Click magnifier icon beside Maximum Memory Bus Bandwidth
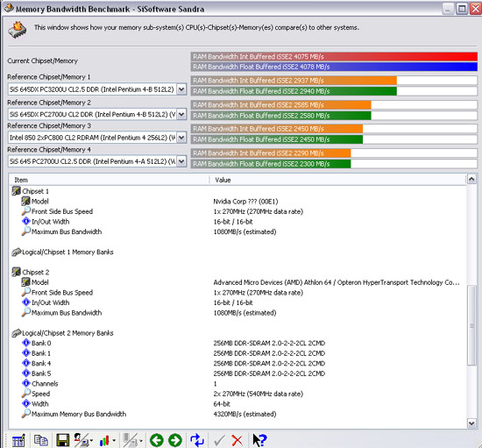This screenshot has width=482, height=448. pos(26,414)
